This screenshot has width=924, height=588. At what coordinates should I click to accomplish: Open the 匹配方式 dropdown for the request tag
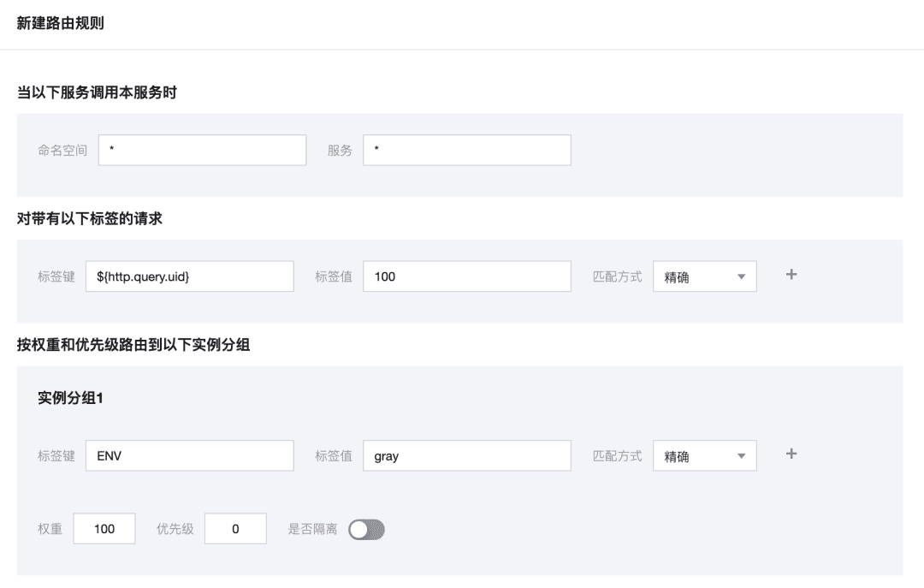pyautogui.click(x=704, y=276)
